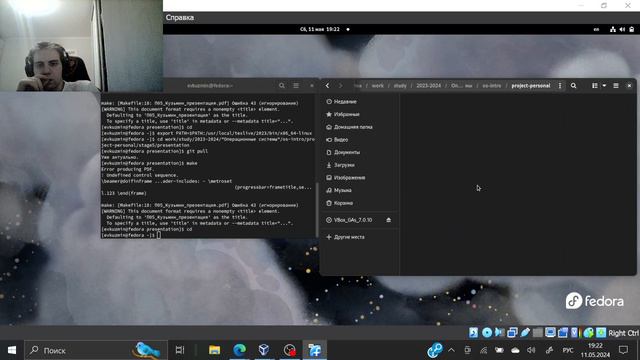Viewport: 640px width, 360px height.
Task: Click the terminal window scrollbar
Action: (317, 210)
